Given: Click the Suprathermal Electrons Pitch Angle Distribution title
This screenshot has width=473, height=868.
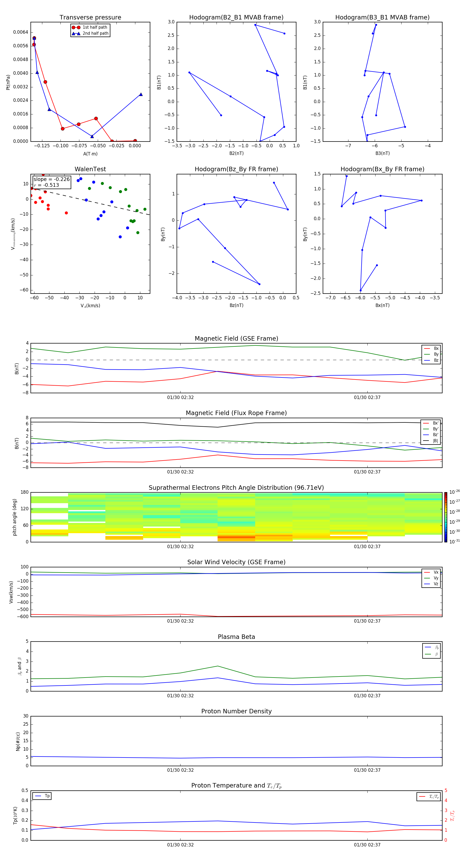Looking at the screenshot, I should pos(236,488).
